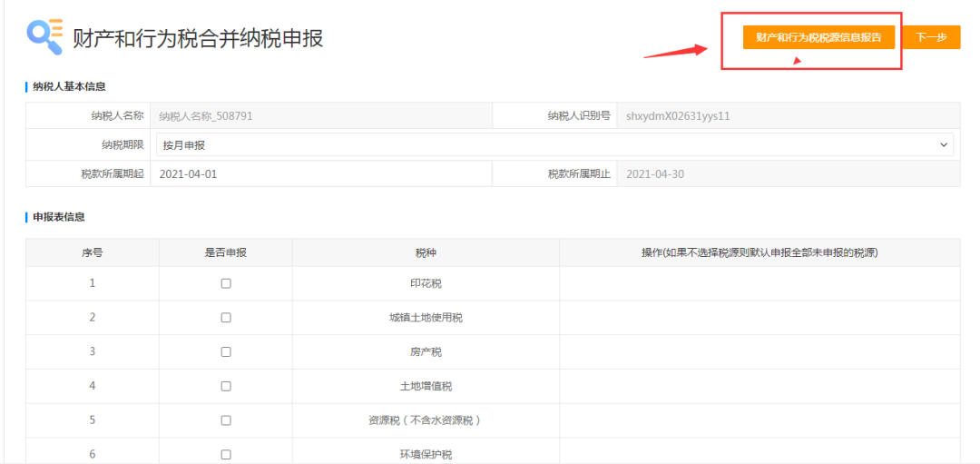
Task: Click the row number 4 cell
Action: 93,386
